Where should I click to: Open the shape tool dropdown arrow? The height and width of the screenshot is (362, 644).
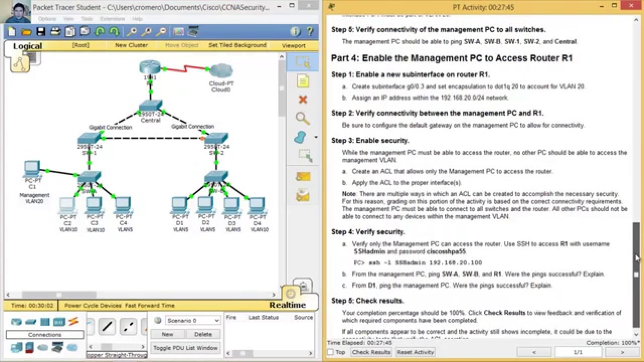[x=315, y=137]
